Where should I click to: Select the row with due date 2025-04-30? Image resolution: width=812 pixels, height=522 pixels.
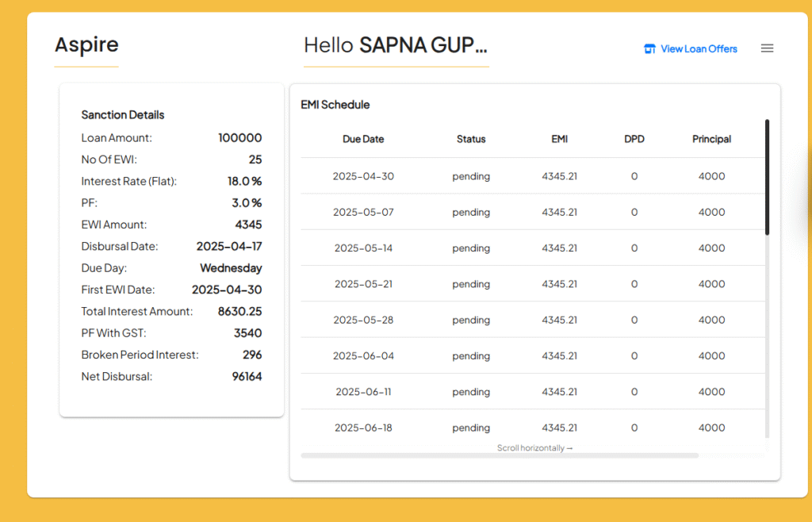[363, 176]
